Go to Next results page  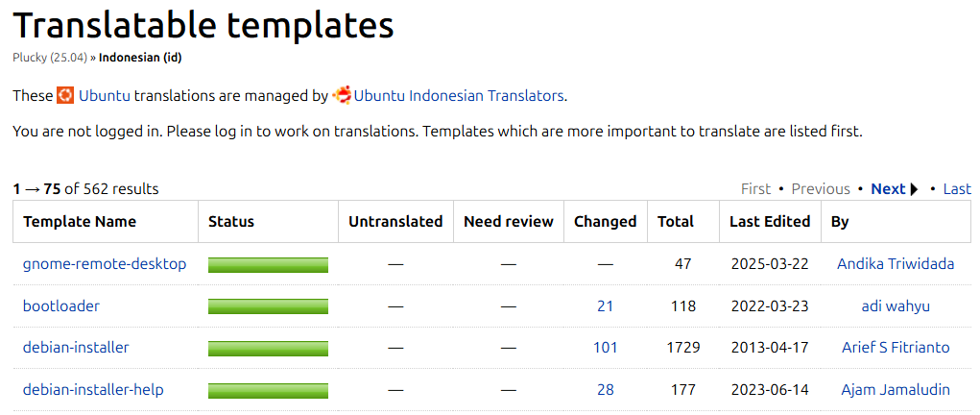pos(895,189)
